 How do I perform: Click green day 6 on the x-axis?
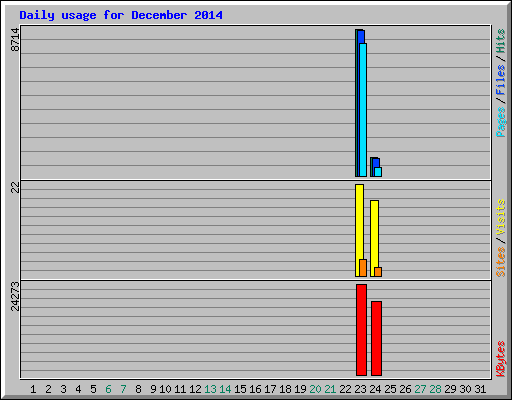tap(108, 389)
